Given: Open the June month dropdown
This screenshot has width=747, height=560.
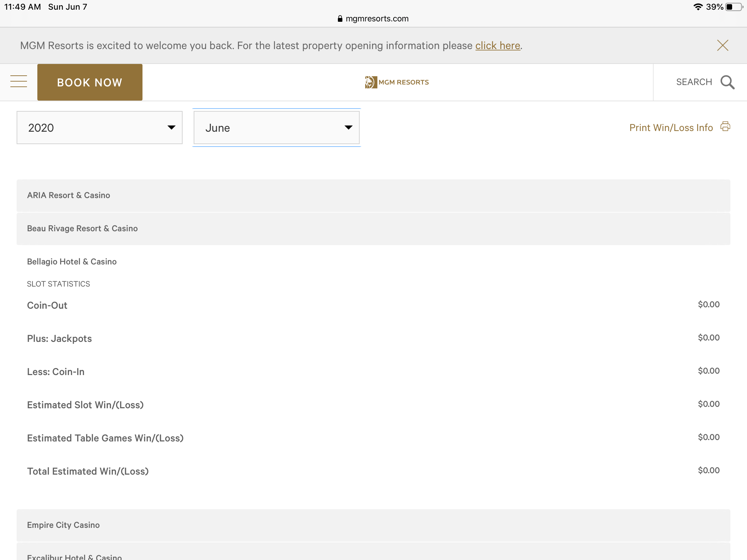Looking at the screenshot, I should 277,128.
